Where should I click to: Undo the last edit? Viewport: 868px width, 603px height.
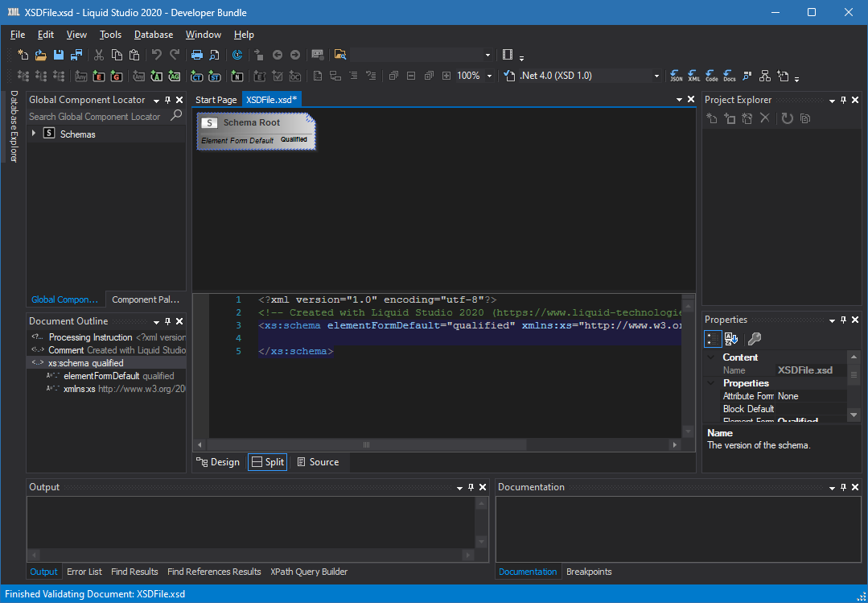[x=157, y=55]
